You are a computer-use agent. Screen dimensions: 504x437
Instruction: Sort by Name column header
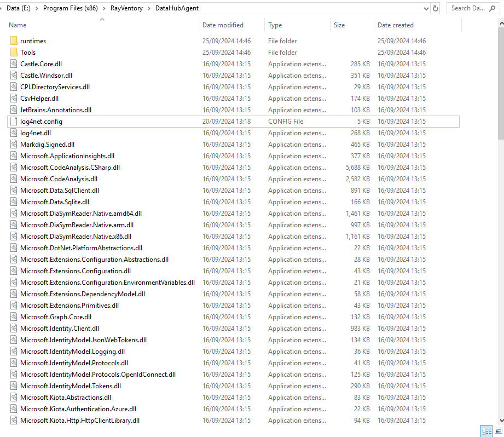(x=18, y=25)
